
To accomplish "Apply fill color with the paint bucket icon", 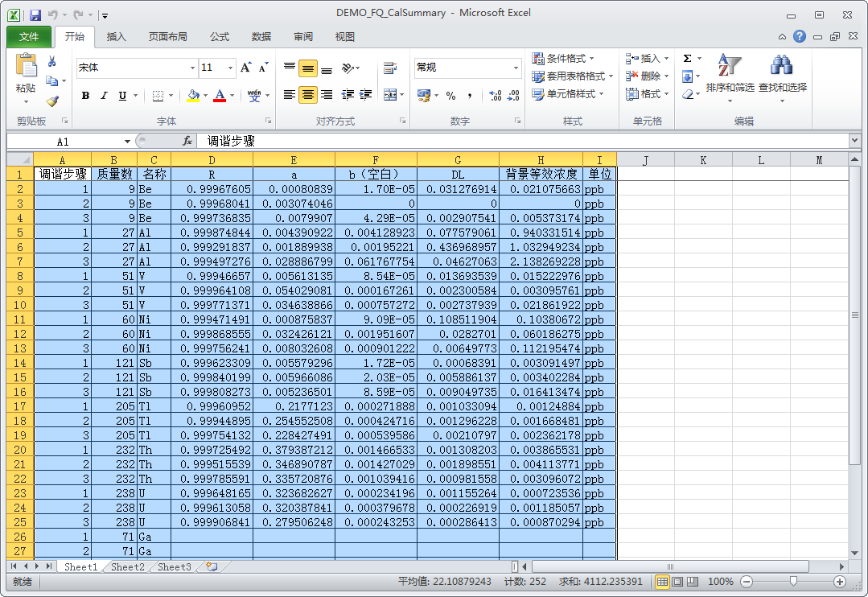I will tap(193, 96).
